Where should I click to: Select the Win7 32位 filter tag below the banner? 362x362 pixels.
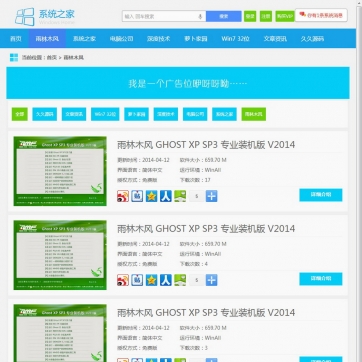pyautogui.click(x=105, y=114)
